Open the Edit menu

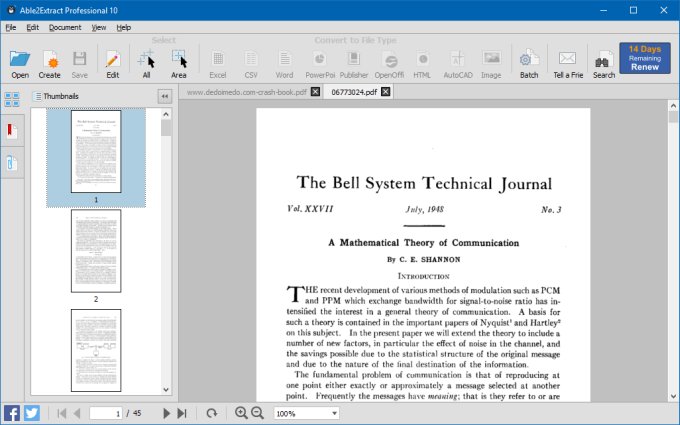33,27
